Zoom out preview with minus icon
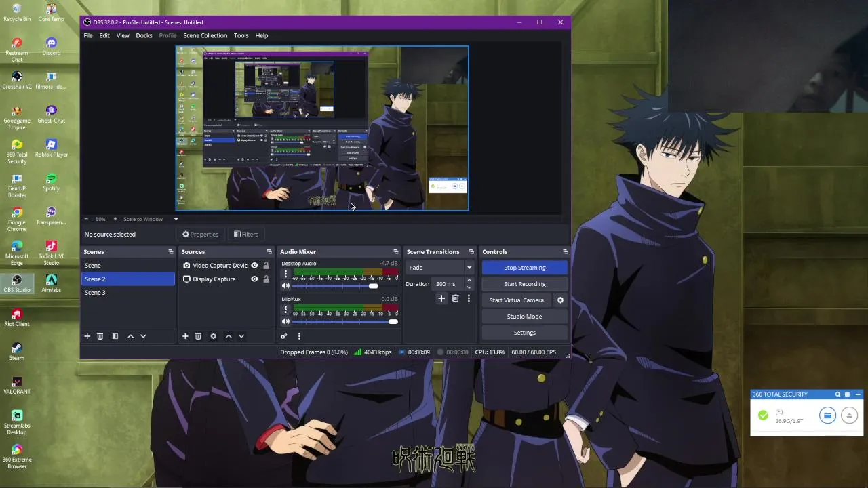This screenshot has height=488, width=868. (x=86, y=219)
